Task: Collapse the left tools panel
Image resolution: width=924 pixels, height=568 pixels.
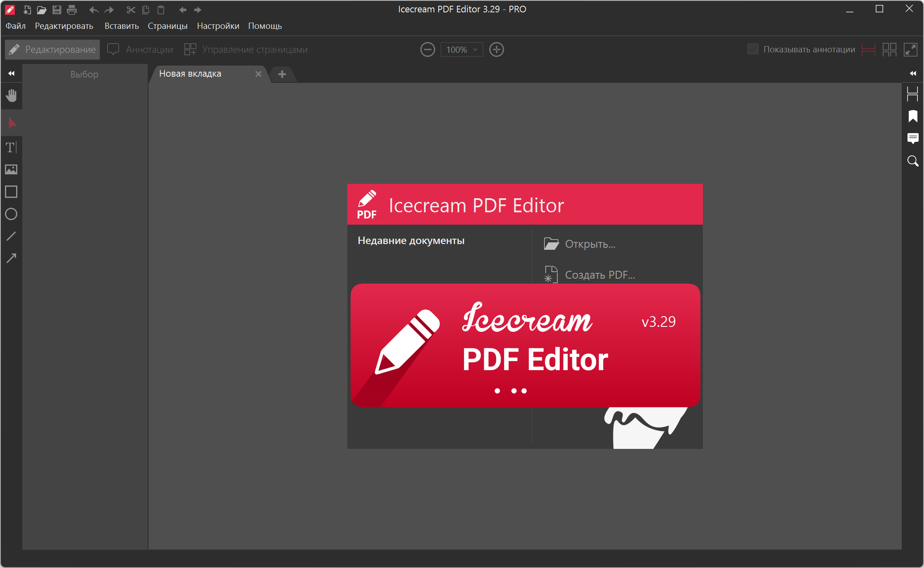Action: click(11, 73)
